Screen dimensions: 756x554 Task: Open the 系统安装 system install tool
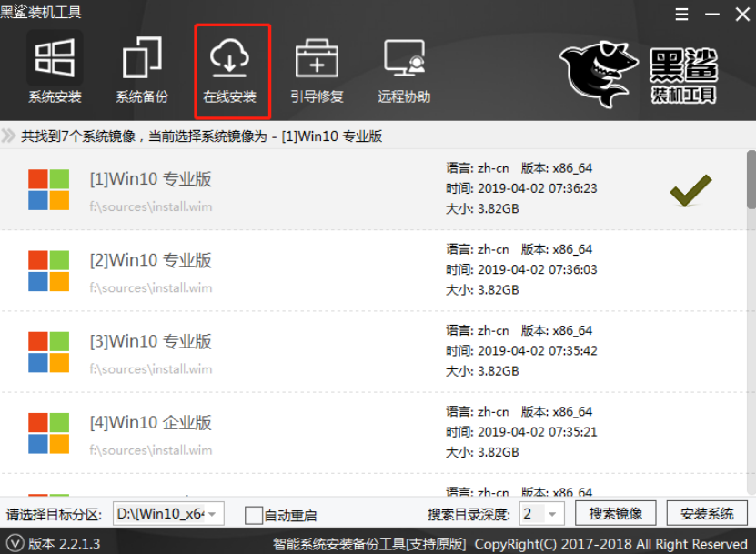(55, 70)
